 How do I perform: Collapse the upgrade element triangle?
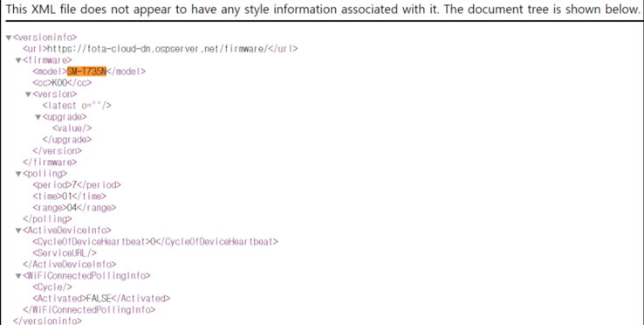tap(38, 117)
